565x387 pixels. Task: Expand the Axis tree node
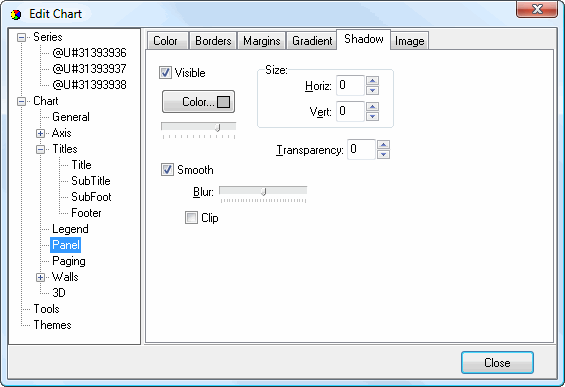[40, 133]
